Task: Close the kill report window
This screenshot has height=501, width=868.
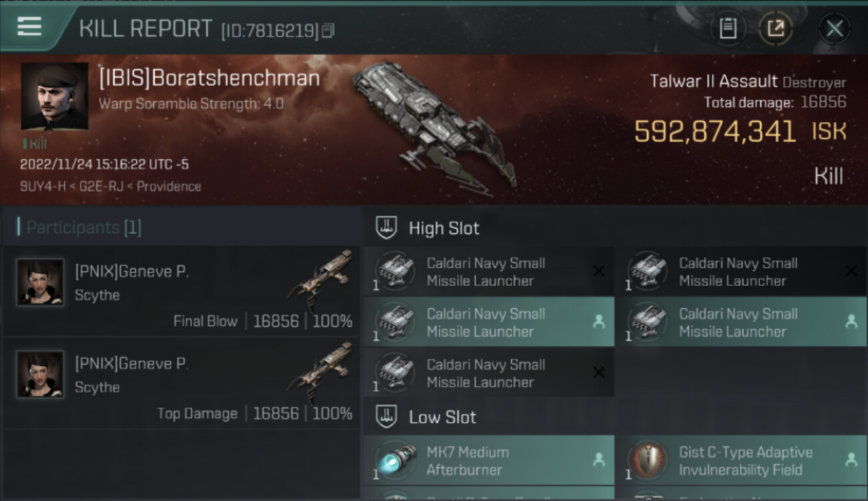Action: (x=834, y=28)
